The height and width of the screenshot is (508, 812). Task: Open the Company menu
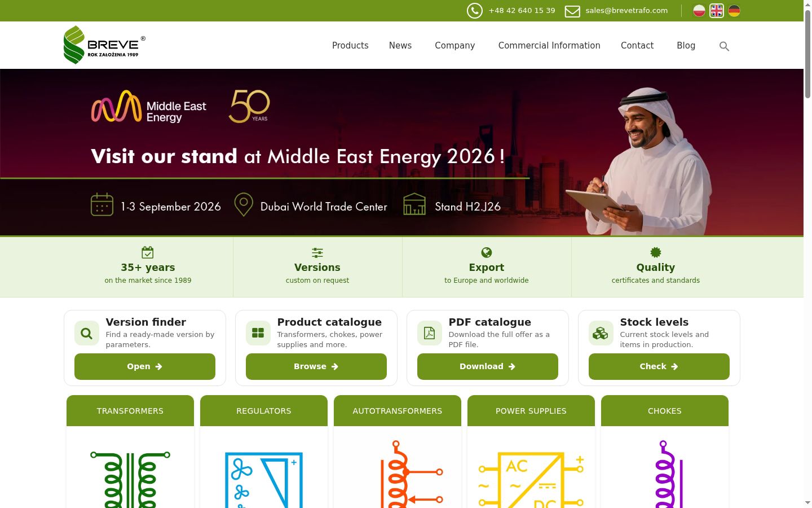coord(455,46)
